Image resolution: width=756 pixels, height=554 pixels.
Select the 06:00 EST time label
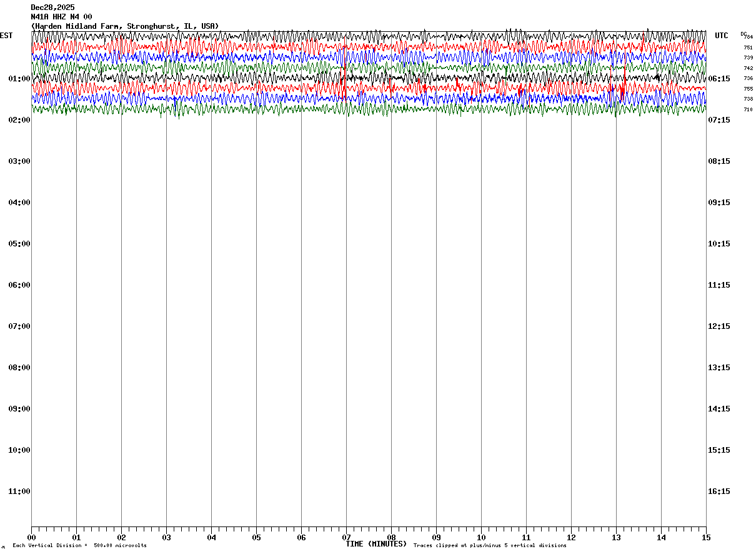click(x=19, y=285)
